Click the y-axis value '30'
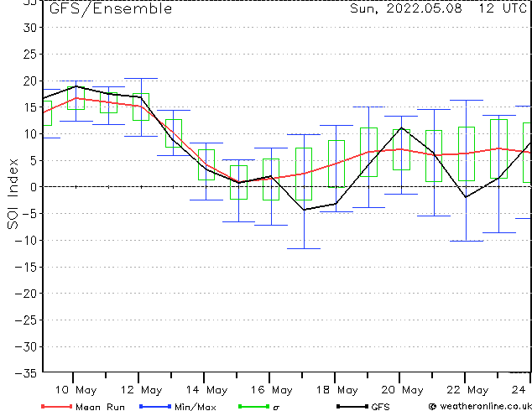This screenshot has height=411, width=532. 29,28
